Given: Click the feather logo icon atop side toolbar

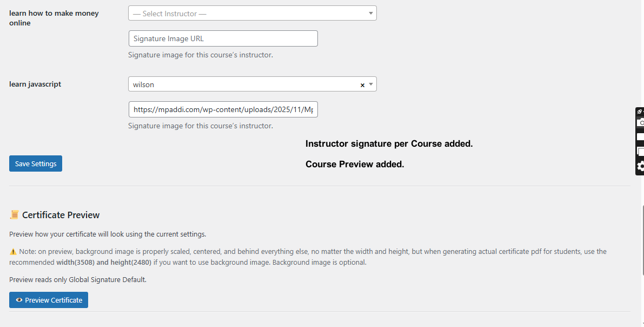Looking at the screenshot, I should (640, 112).
